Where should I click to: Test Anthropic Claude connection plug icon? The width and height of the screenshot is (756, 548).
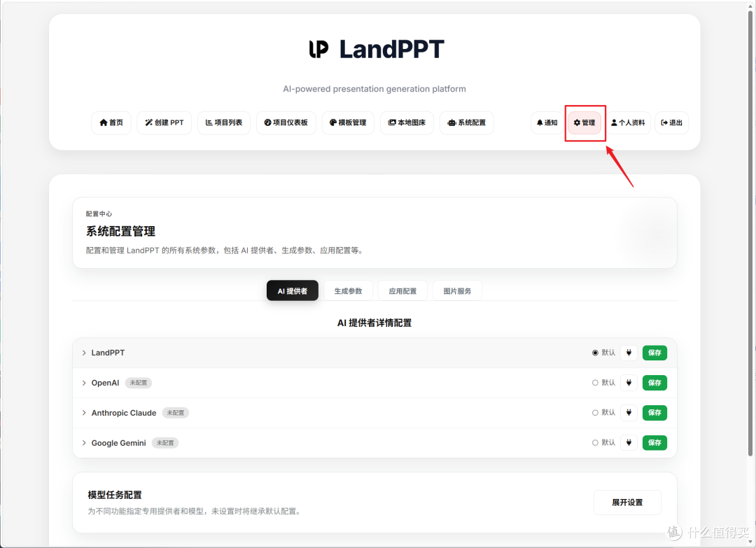(x=629, y=412)
